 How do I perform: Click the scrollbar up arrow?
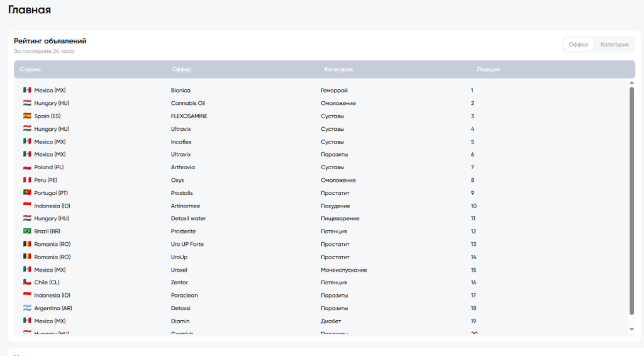click(x=631, y=83)
